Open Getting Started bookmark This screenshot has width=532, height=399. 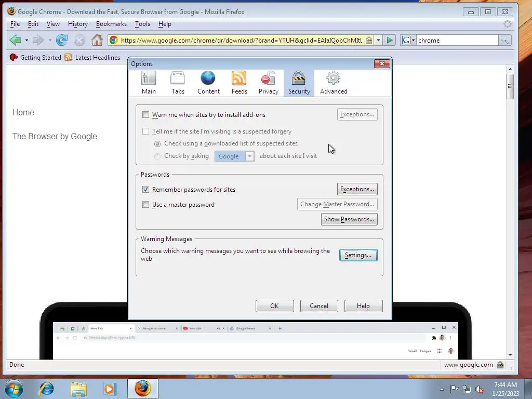point(35,57)
